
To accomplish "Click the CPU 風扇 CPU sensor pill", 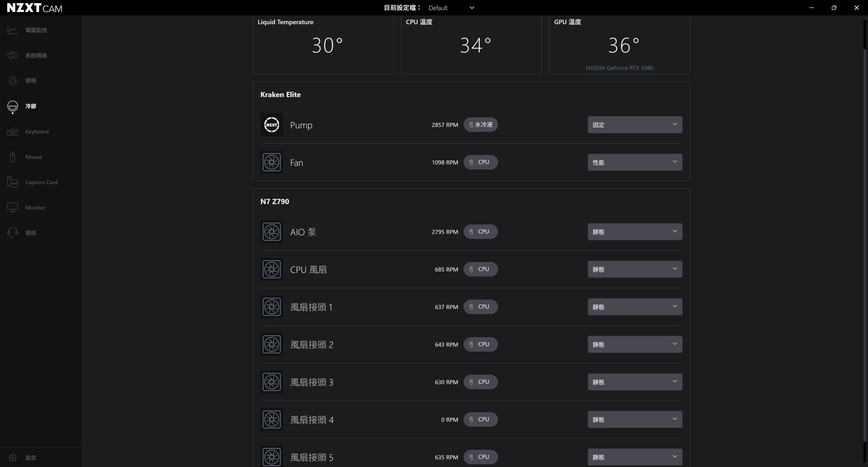I will [481, 269].
